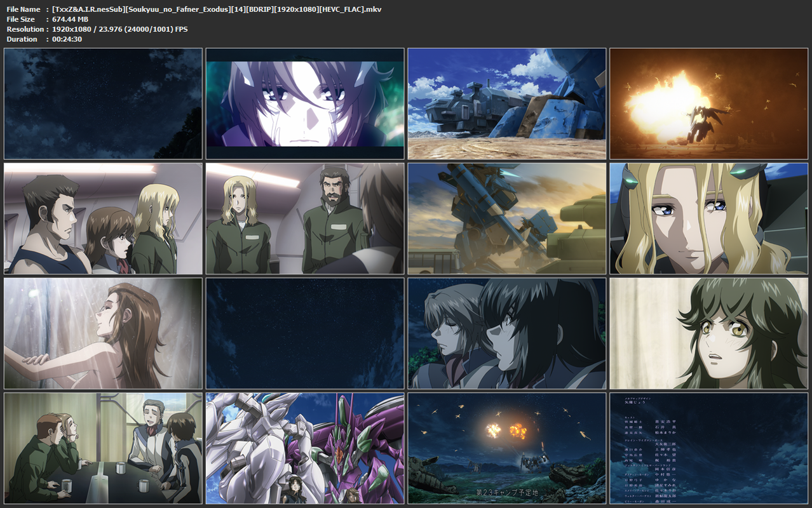Open the orange explosion thumbnail
The image size is (812, 508).
(709, 104)
